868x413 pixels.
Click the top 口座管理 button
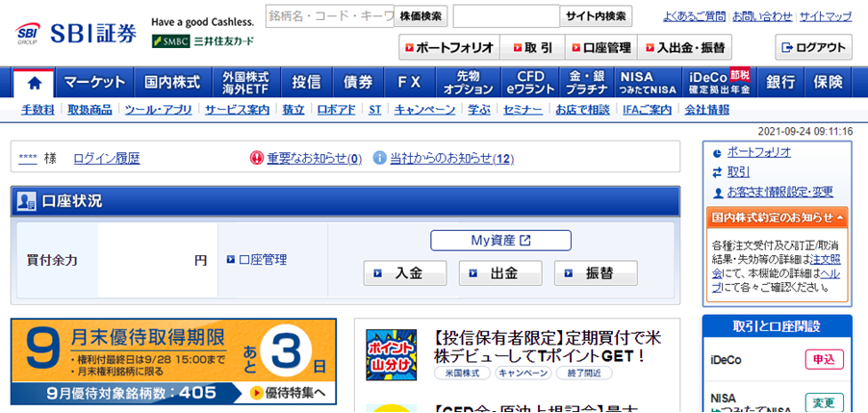point(601,47)
